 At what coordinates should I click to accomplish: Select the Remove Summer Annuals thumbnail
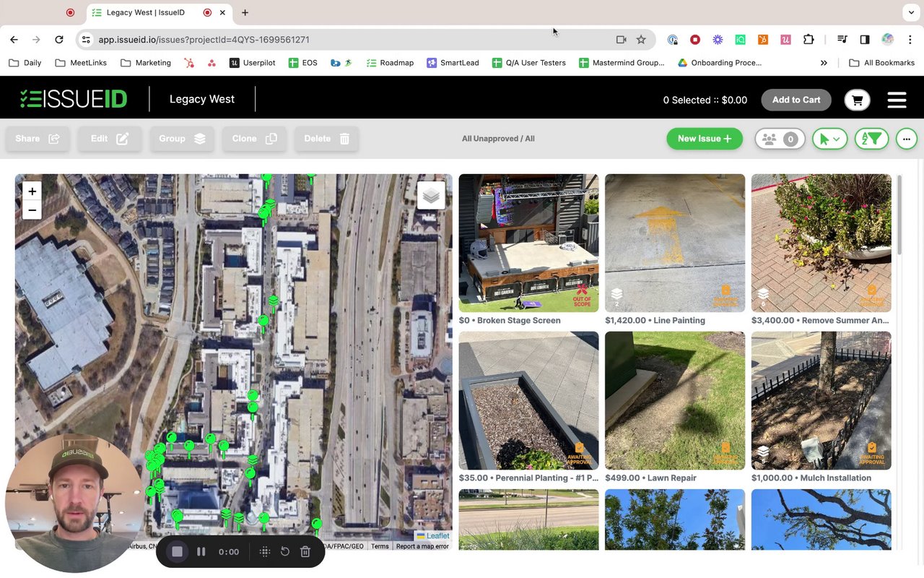[821, 243]
